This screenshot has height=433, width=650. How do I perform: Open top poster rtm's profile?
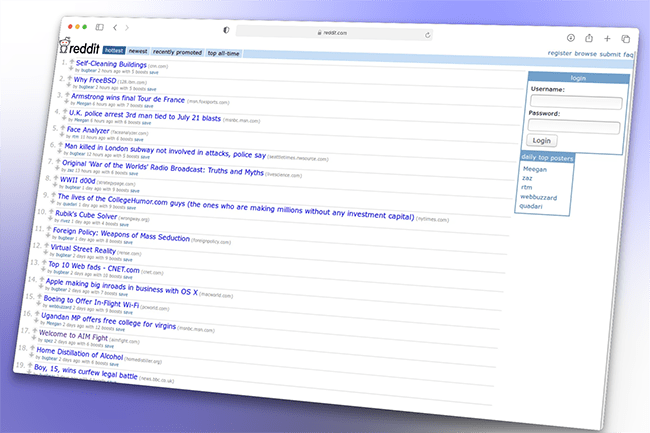click(526, 187)
